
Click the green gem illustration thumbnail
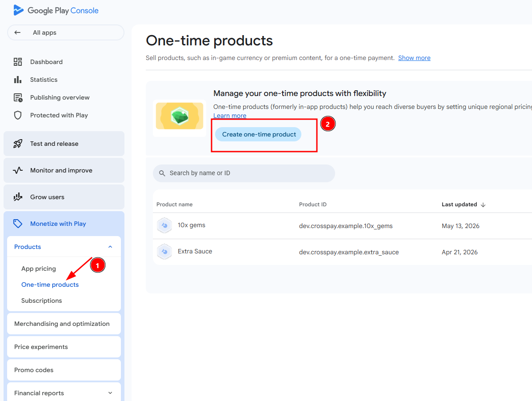click(x=180, y=116)
